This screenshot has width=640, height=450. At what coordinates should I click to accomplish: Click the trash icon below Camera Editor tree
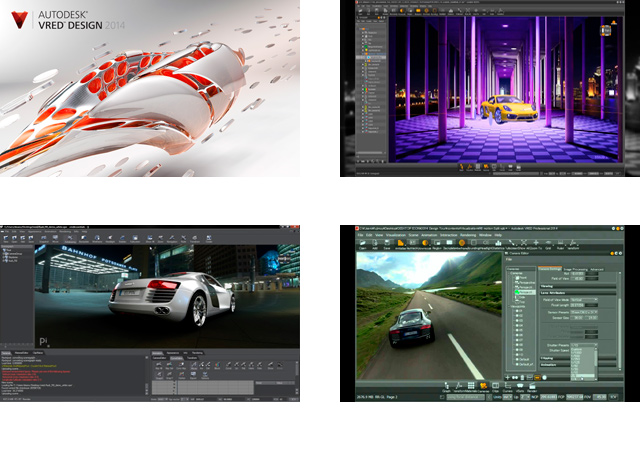tap(522, 378)
